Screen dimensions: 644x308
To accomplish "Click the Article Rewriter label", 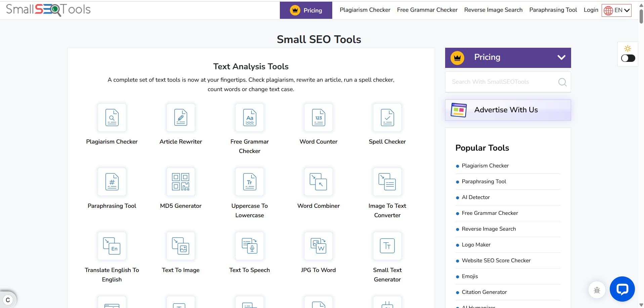I will (x=181, y=142).
